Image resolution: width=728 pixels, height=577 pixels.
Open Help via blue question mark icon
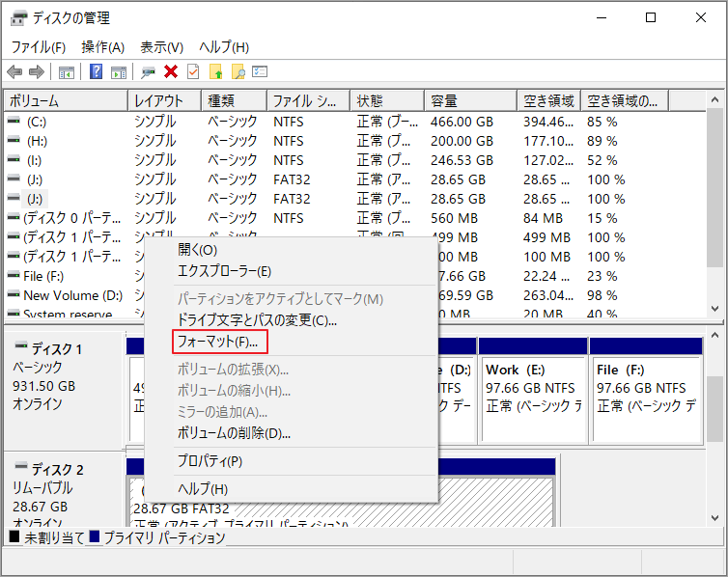pos(97,72)
